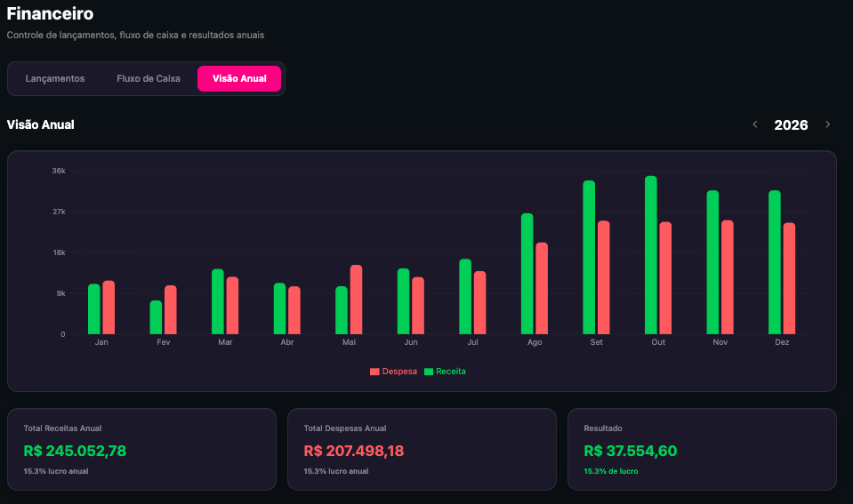This screenshot has height=504, width=853.
Task: Select the red Dez despesa bar
Action: point(789,278)
